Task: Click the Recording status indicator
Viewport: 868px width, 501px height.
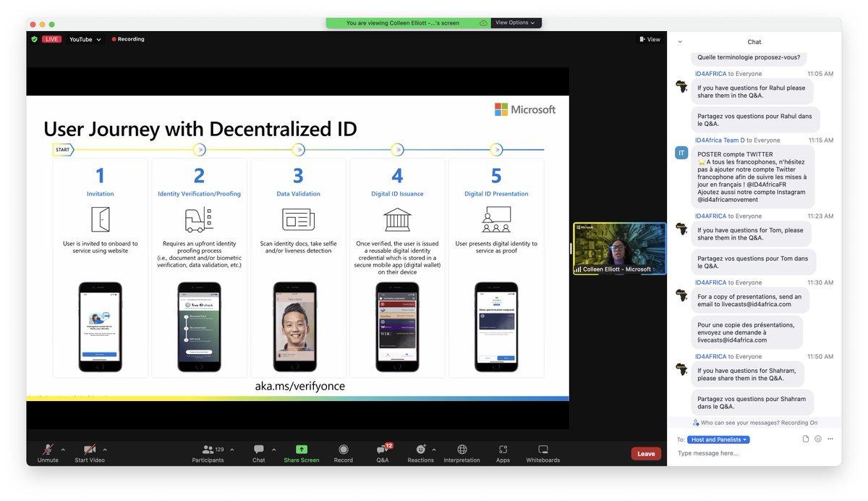Action: point(128,39)
